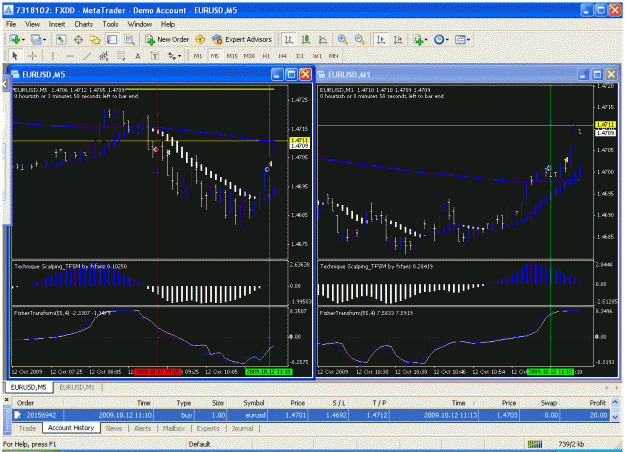Set timeframe to M15
The width and height of the screenshot is (625, 452).
tap(232, 56)
